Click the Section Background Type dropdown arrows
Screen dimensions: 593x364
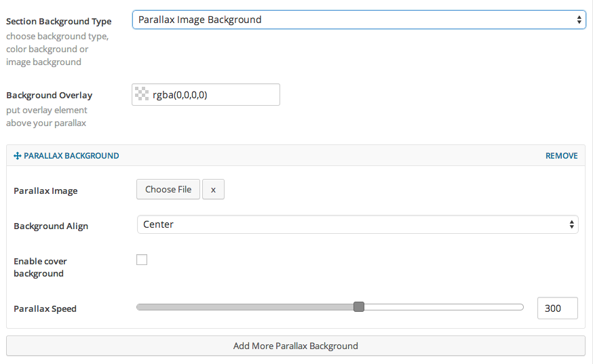(579, 20)
